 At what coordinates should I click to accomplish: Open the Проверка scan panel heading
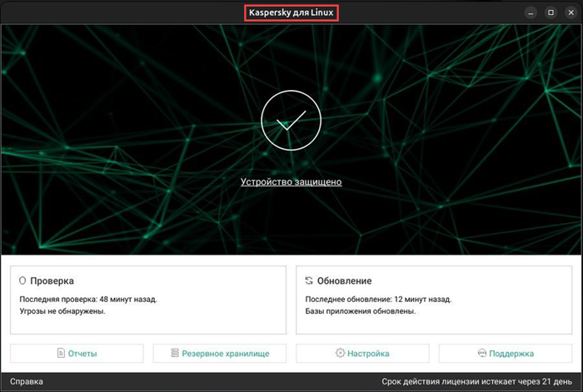(x=52, y=281)
